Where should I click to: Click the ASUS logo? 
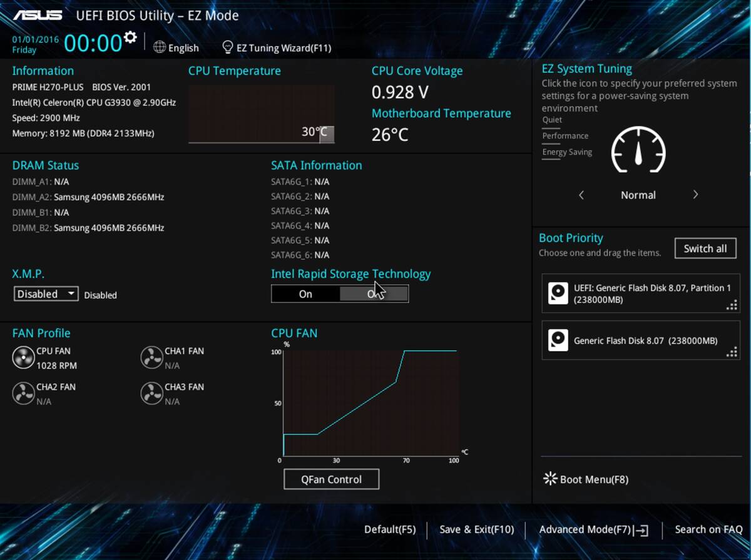click(38, 15)
